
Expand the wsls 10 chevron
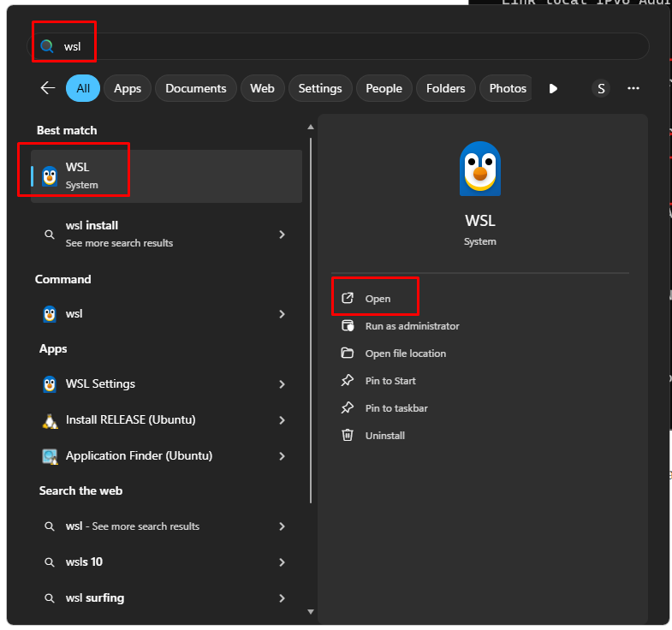(x=282, y=562)
